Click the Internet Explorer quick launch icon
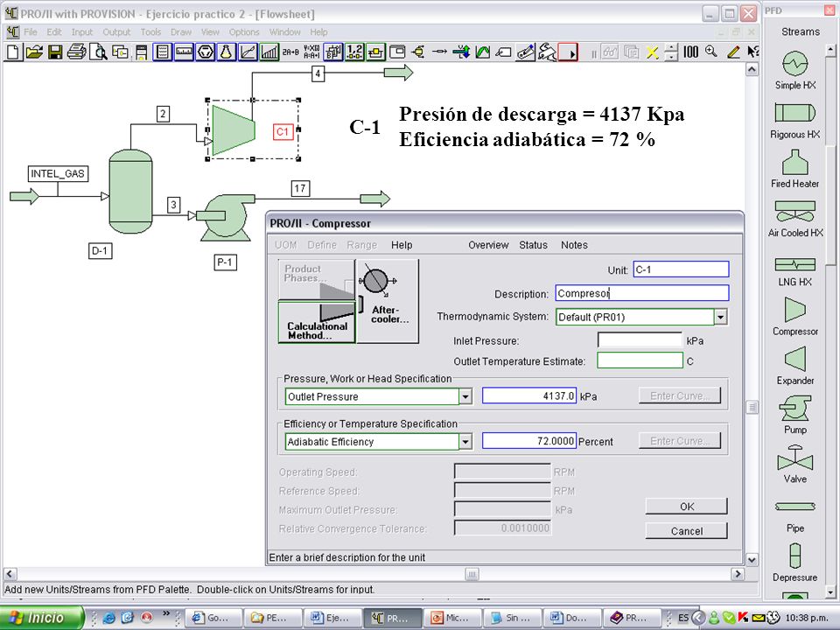The width and height of the screenshot is (840, 630). tap(109, 618)
